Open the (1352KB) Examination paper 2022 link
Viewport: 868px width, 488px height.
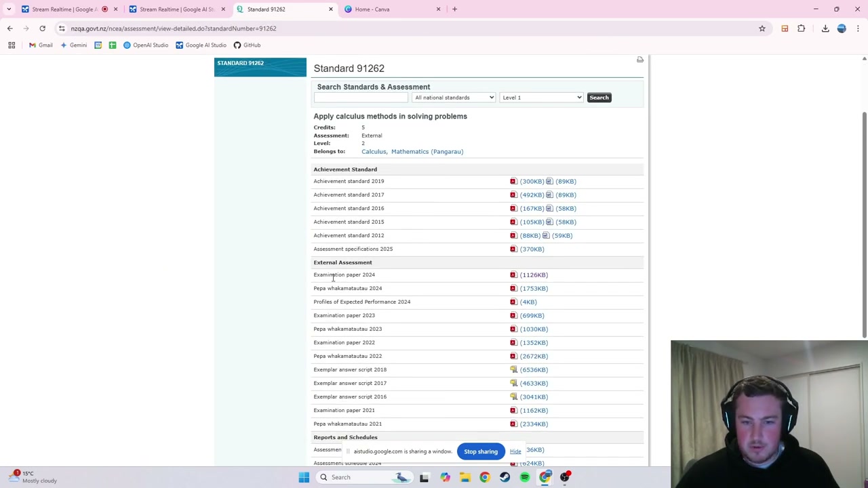tap(534, 342)
